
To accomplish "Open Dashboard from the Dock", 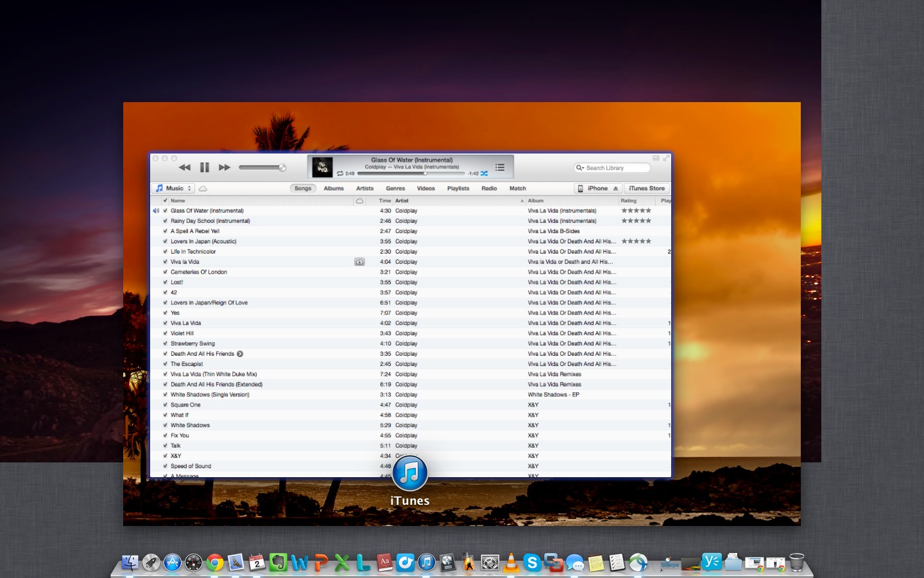I will pos(194,563).
